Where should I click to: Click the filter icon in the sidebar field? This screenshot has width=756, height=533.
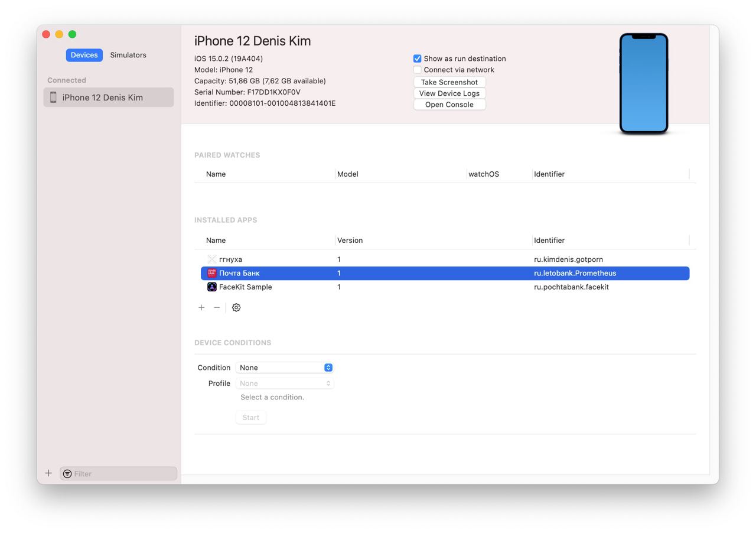click(67, 474)
